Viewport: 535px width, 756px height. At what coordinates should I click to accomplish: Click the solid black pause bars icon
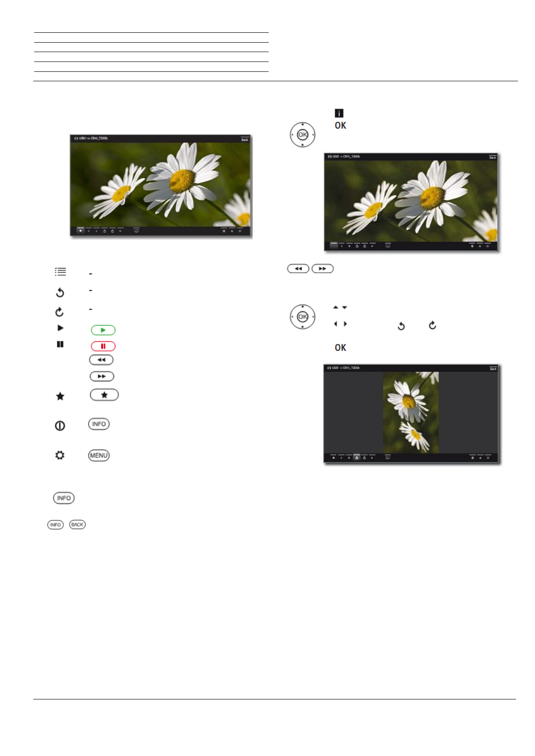click(60, 344)
